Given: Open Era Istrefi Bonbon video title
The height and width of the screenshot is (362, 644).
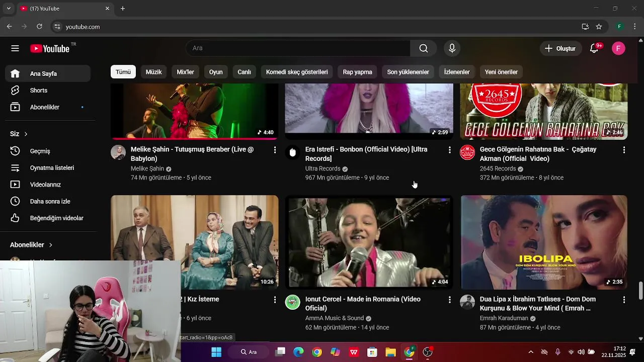Looking at the screenshot, I should click(366, 154).
